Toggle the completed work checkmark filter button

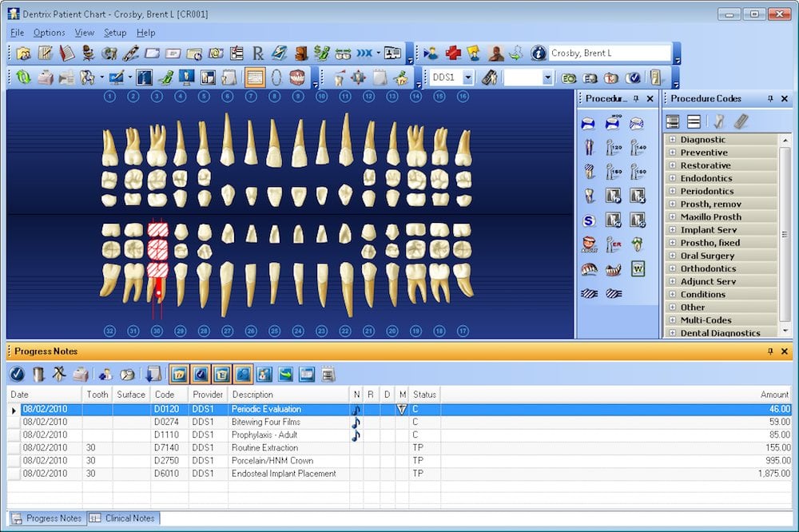(201, 375)
